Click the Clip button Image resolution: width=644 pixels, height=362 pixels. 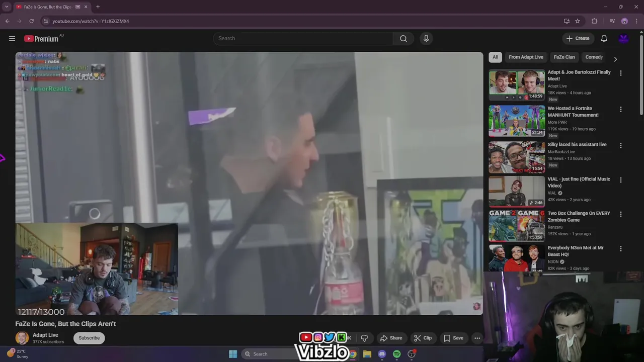423,338
